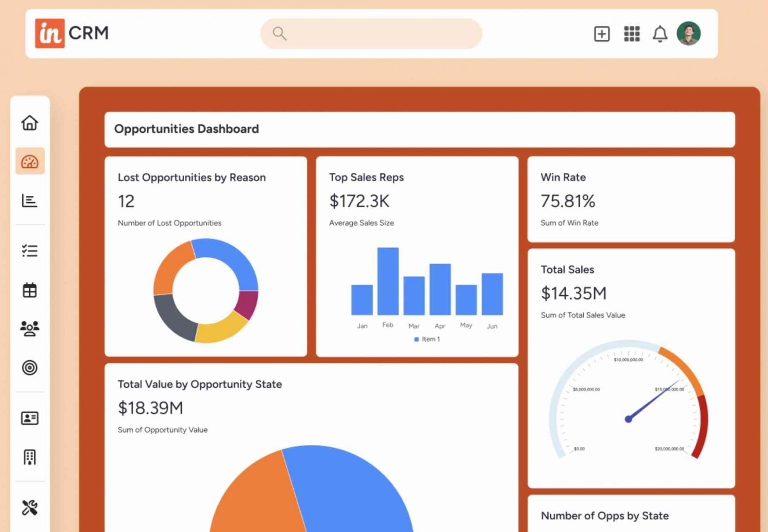Click the Apr bar in sales chart

[x=440, y=289]
